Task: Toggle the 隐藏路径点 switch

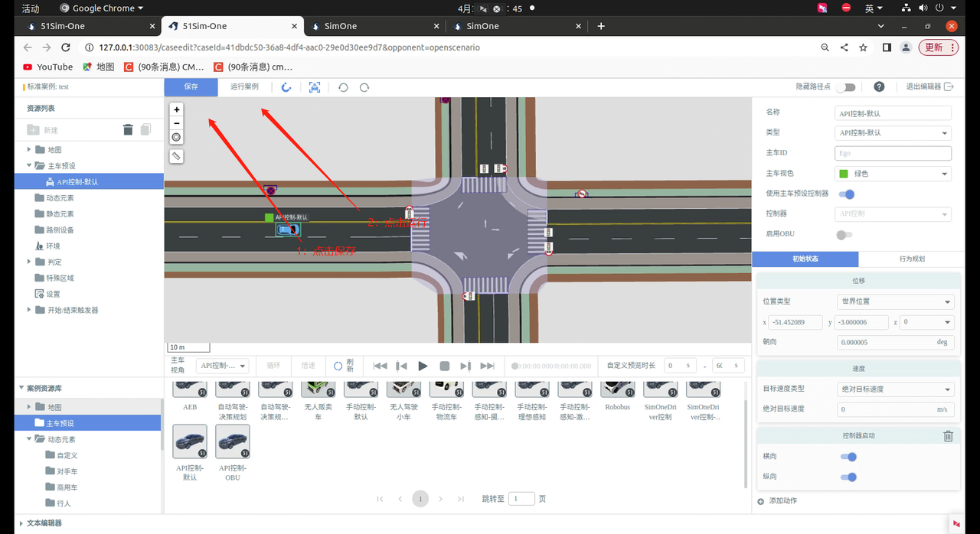Action: click(846, 87)
